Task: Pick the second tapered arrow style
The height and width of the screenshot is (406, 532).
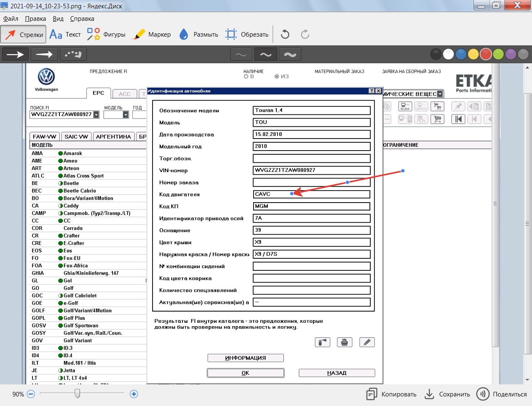Action: 44,54
